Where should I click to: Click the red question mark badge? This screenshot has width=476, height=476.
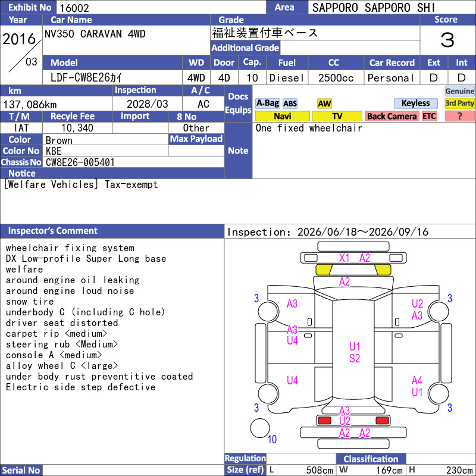(x=459, y=116)
